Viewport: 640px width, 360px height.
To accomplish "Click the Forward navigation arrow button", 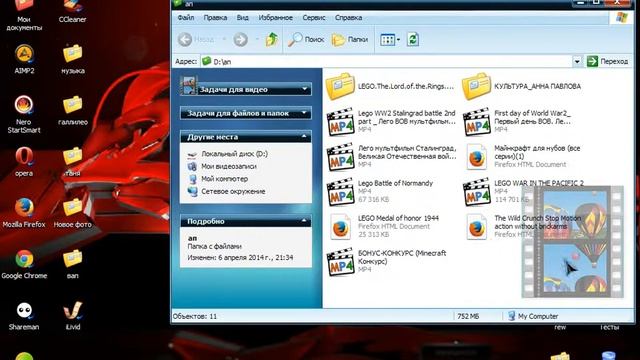I will click(x=240, y=40).
